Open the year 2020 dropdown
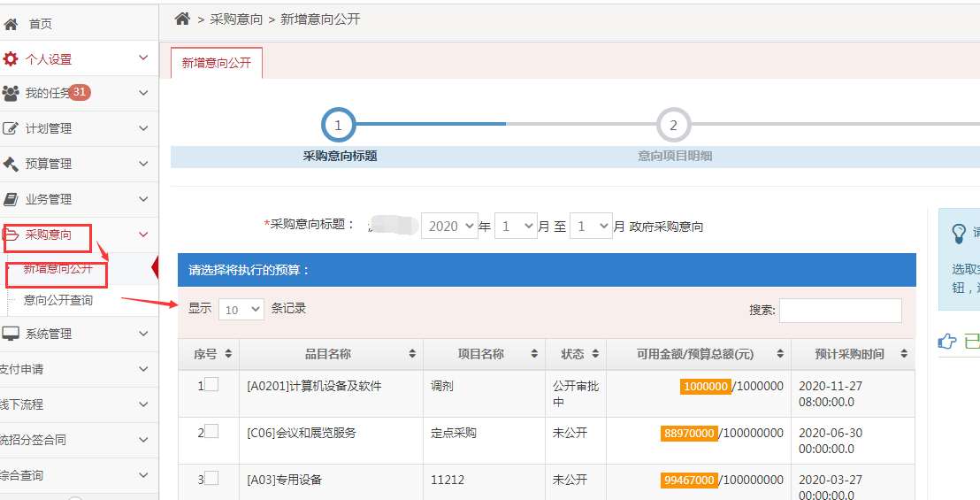This screenshot has height=500, width=980. tap(449, 226)
